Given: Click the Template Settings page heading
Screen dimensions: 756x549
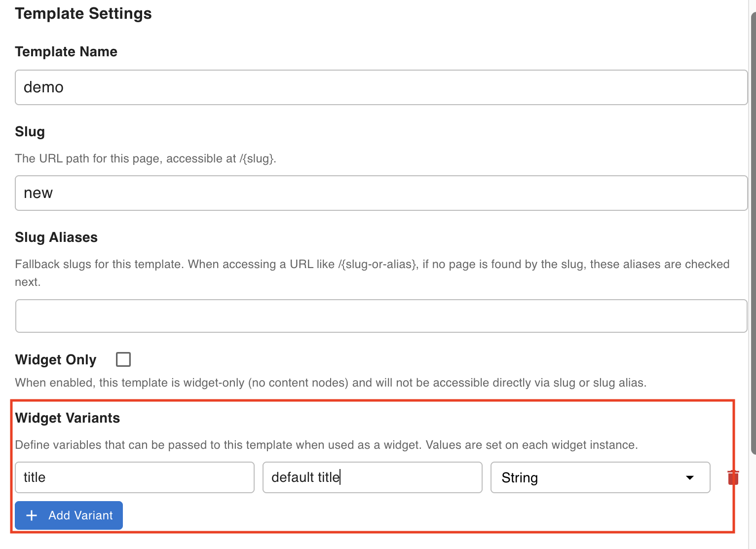Looking at the screenshot, I should pos(83,14).
